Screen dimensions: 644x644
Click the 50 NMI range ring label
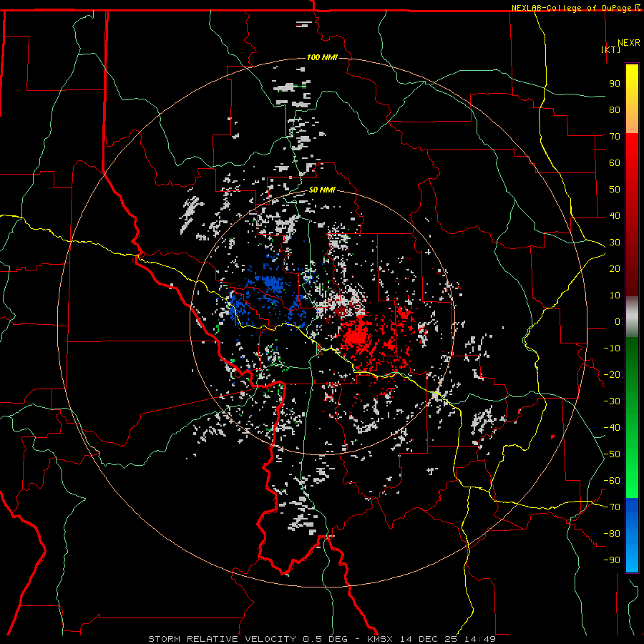pyautogui.click(x=322, y=190)
